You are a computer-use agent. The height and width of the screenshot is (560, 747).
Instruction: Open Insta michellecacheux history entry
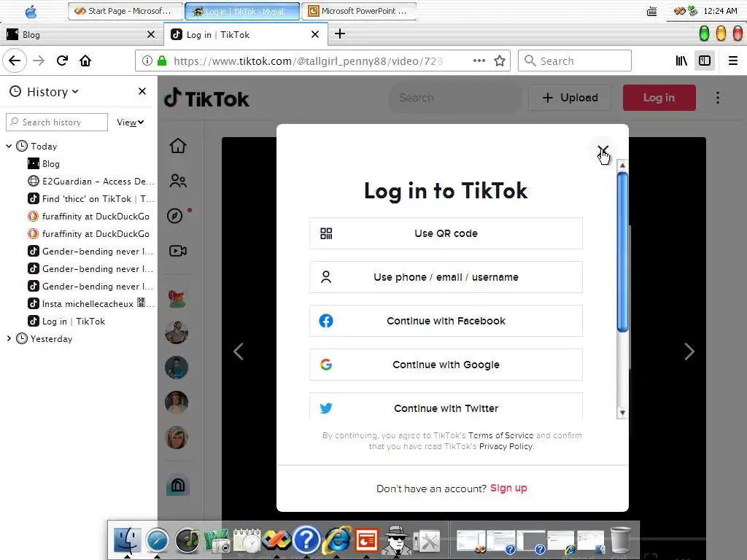(x=91, y=304)
